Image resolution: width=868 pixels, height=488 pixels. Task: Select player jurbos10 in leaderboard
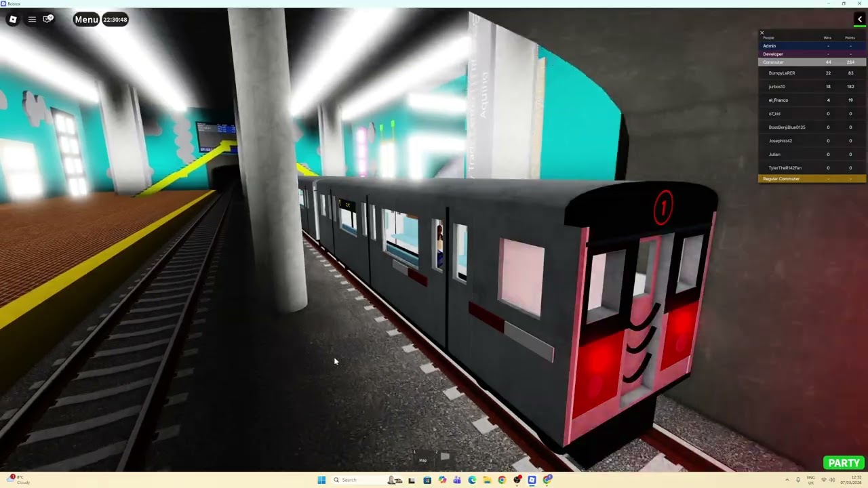812,87
